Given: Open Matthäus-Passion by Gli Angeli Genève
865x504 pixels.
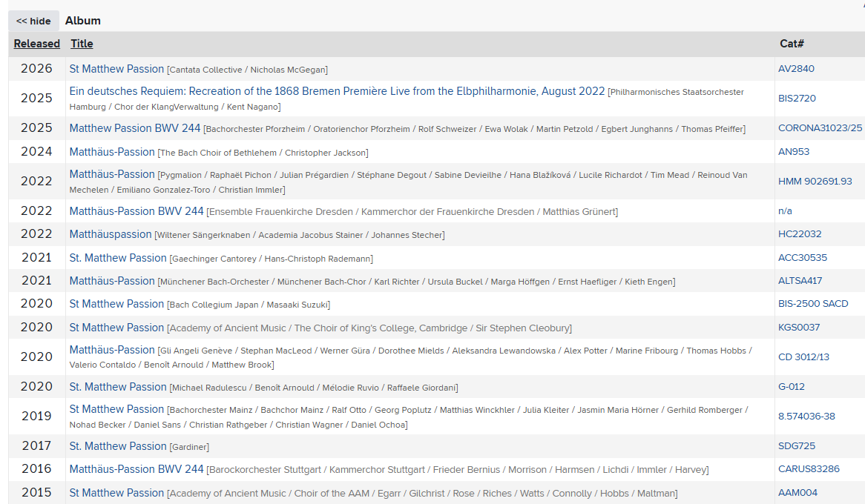Looking at the screenshot, I should pos(112,350).
